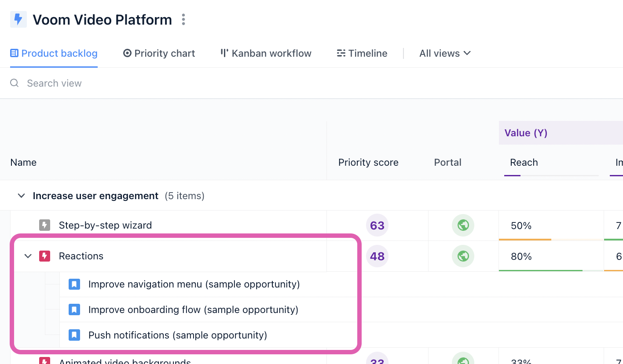Click the red Reactions feature icon
The height and width of the screenshot is (364, 623).
click(x=44, y=256)
